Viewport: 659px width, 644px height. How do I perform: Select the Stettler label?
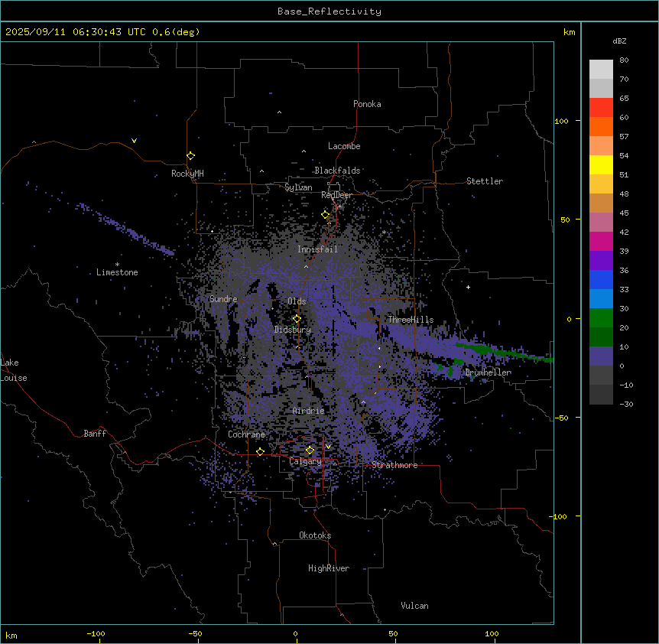[x=485, y=181]
